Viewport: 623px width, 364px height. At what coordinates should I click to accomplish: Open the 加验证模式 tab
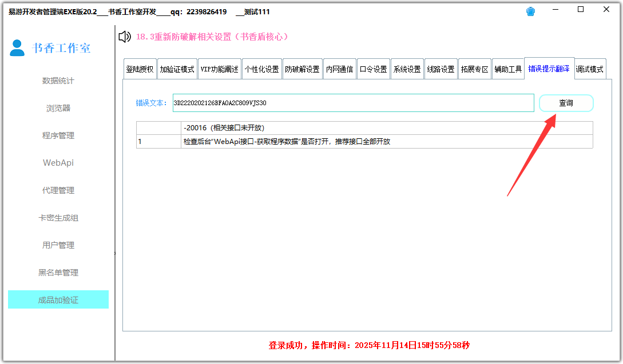(177, 69)
